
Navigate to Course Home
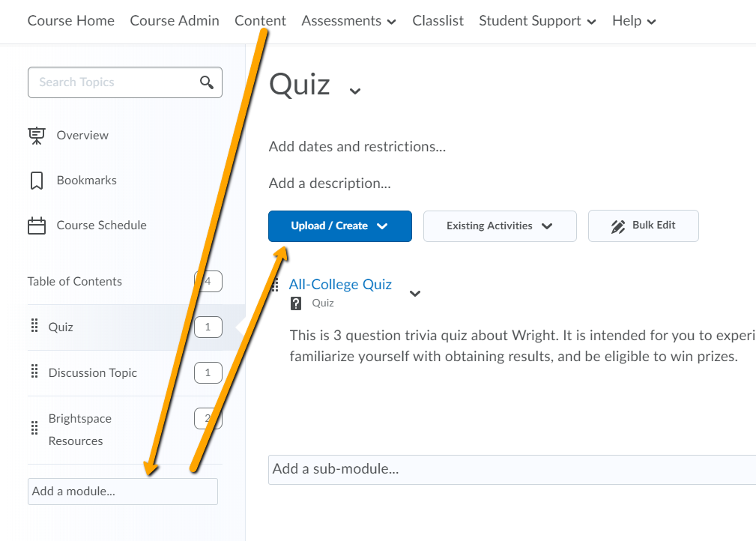70,21
